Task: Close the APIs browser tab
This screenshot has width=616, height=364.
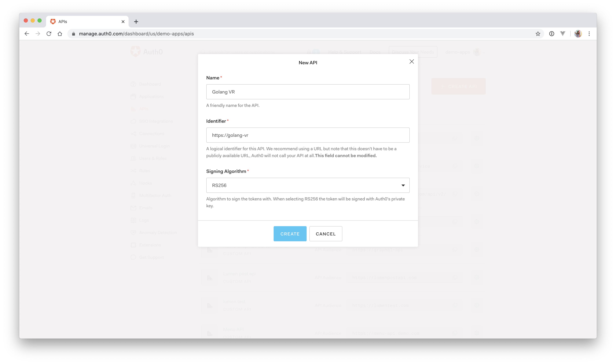Action: (x=123, y=22)
